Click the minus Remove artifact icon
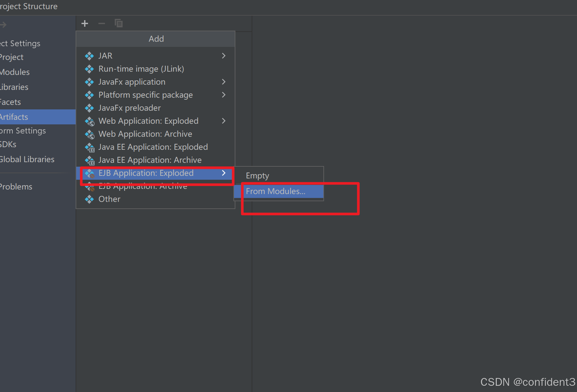This screenshot has width=577, height=392. tap(102, 23)
